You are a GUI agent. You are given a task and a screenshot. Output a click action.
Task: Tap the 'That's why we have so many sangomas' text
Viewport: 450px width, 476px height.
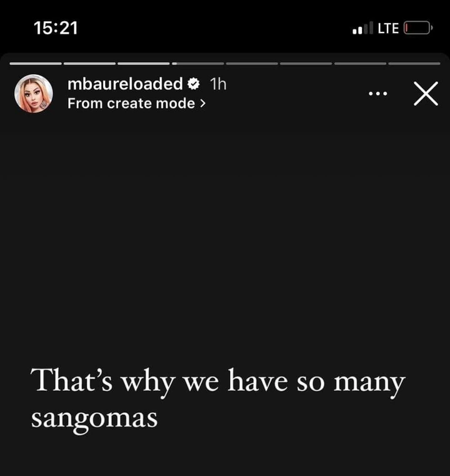pos(218,400)
